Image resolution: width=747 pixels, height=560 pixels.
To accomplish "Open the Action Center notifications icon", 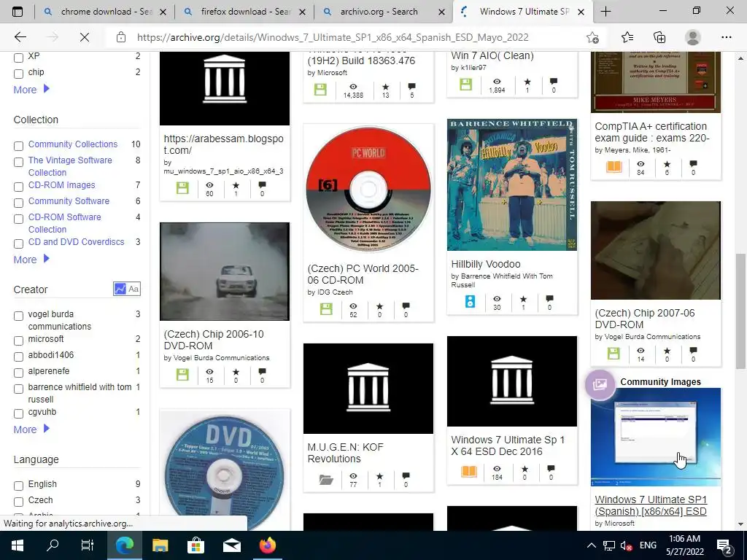I will [724, 545].
